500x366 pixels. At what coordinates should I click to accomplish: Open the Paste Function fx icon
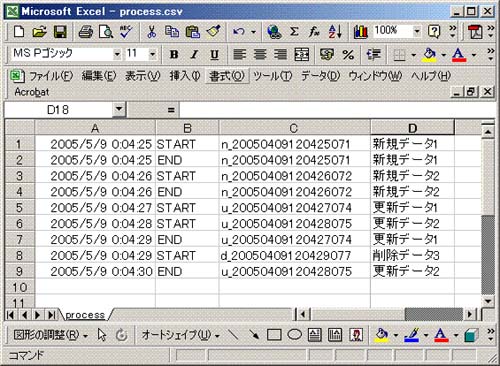(314, 32)
